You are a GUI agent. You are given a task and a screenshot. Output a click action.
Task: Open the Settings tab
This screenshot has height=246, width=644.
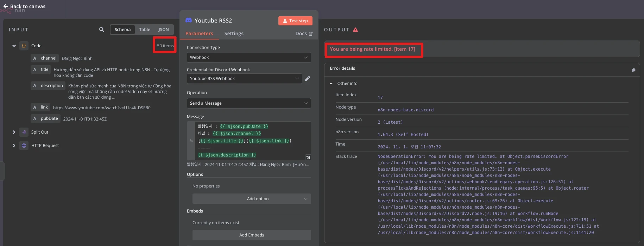point(234,33)
